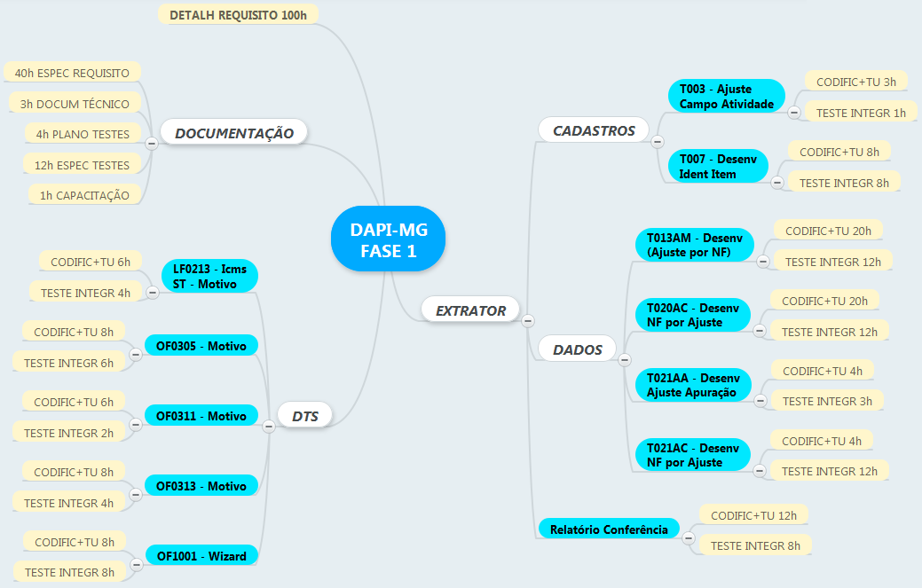Collapse children of OF0305 Motivo node
The width and height of the screenshot is (922, 588).
tap(136, 355)
